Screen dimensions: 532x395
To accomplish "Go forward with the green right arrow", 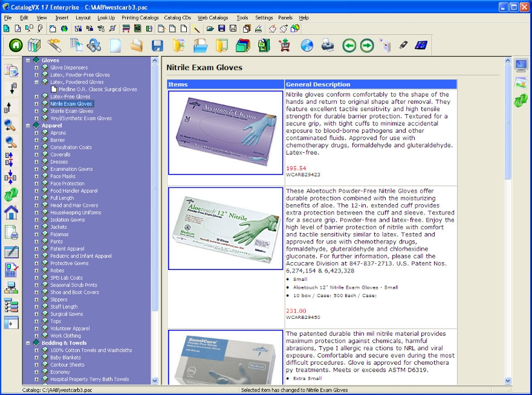I will (367, 45).
